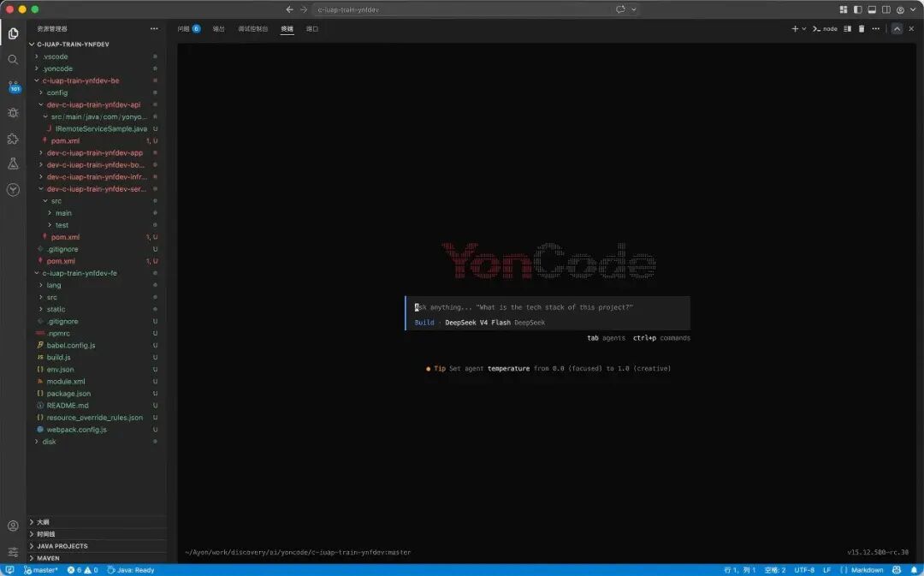
Task: Focus the Ask anything input field
Action: coord(548,307)
